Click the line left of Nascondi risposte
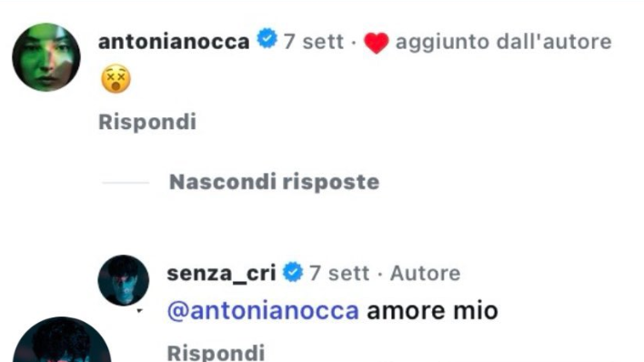This screenshot has width=644, height=362. coord(126,183)
